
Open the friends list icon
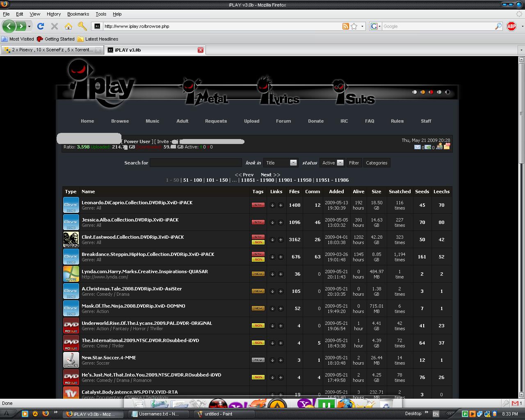(439, 146)
